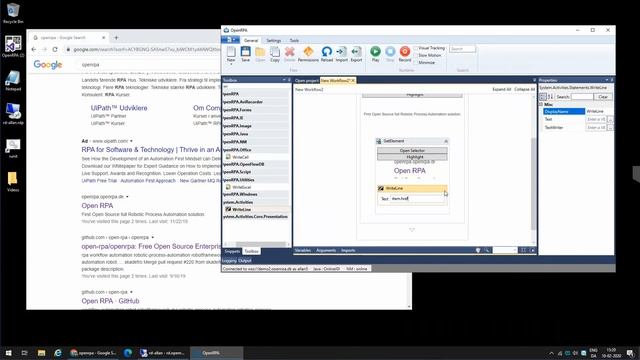Enable the Slow Motion checkbox
Screen dimensions: 640x360
point(416,56)
